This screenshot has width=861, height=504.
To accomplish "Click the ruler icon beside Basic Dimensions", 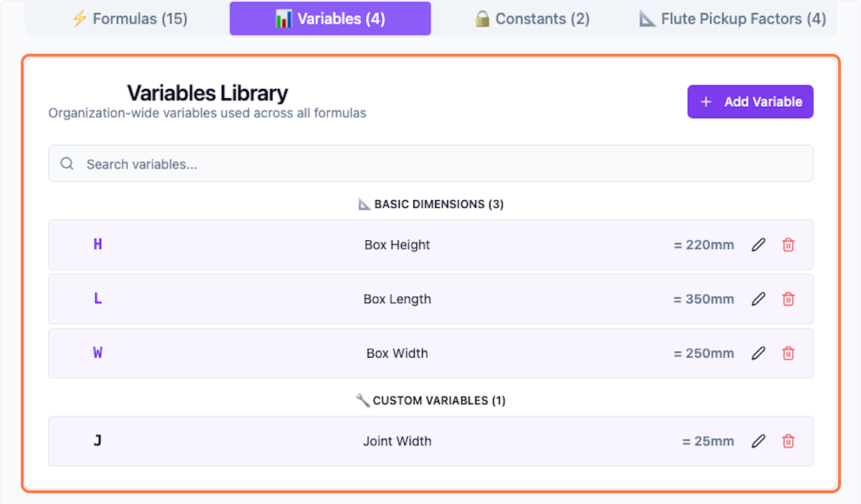I will 363,204.
